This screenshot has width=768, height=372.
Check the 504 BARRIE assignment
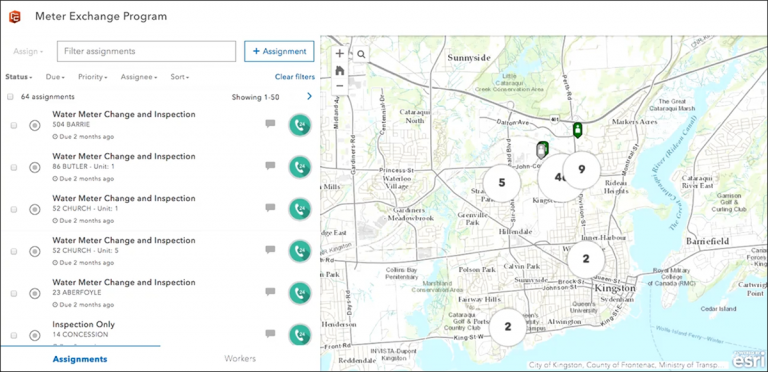tap(14, 125)
